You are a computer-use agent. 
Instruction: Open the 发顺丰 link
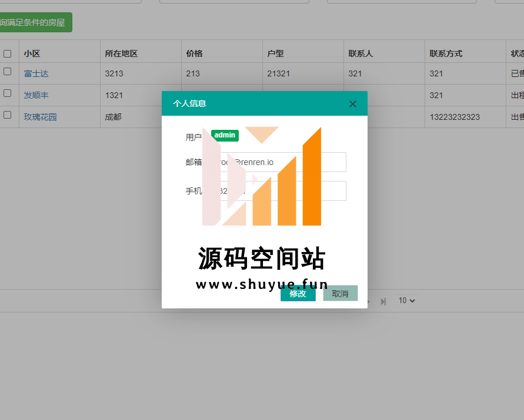[36, 95]
